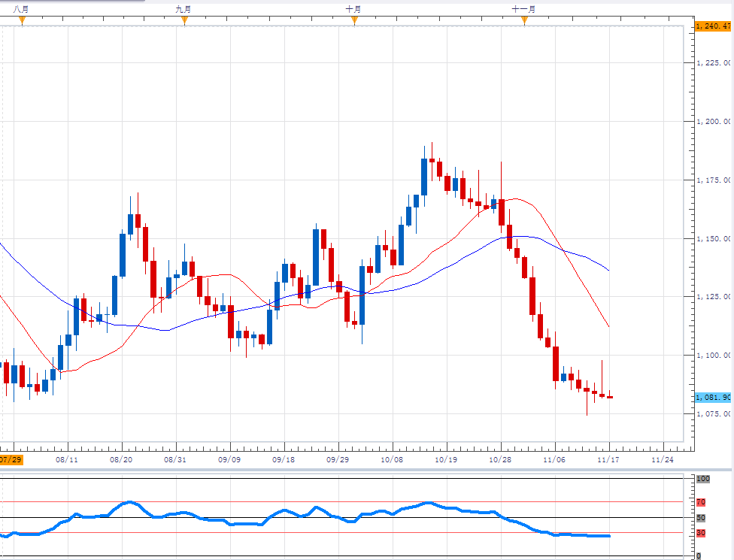Click the August month marker triangle
The height and width of the screenshot is (560, 734).
click(22, 20)
